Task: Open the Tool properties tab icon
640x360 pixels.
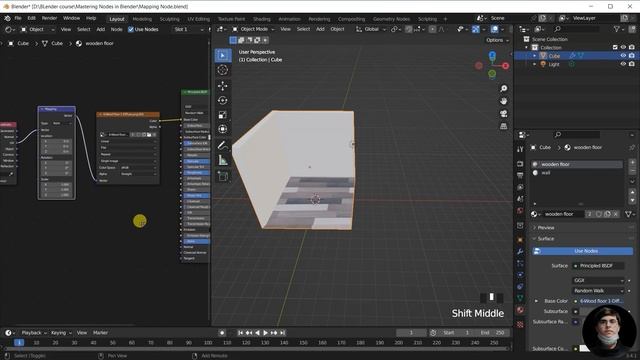Action: [520, 149]
